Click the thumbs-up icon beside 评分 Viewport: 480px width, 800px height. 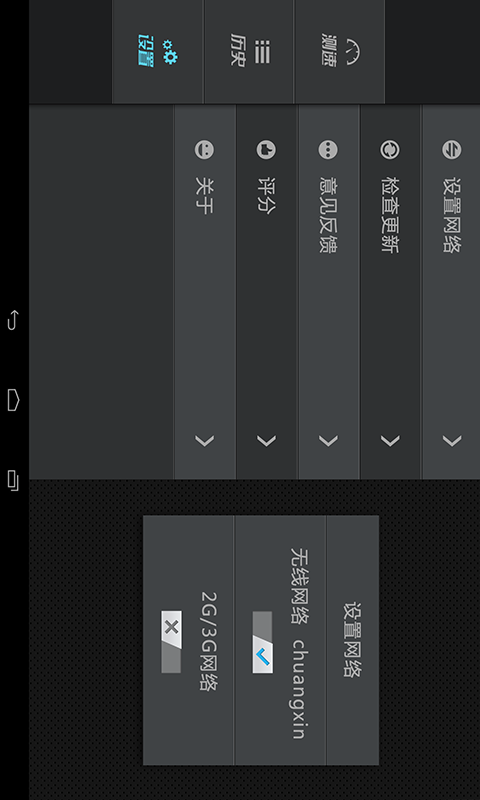[x=266, y=149]
